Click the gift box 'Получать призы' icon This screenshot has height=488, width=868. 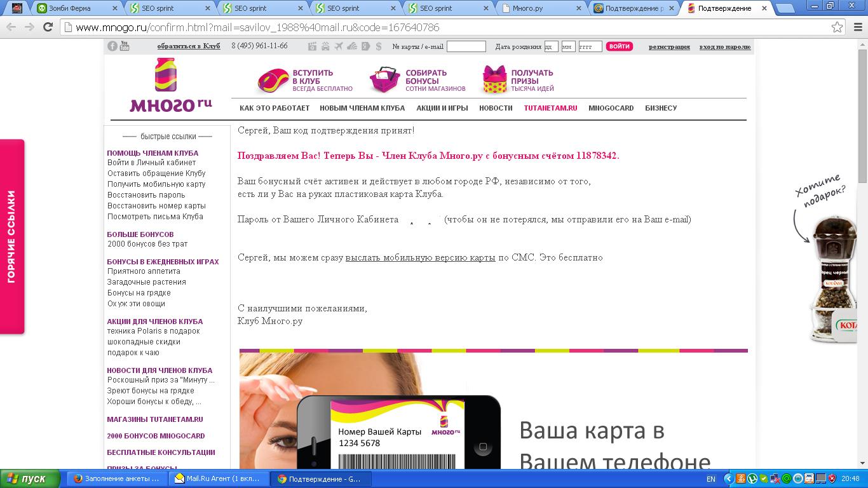[x=494, y=80]
